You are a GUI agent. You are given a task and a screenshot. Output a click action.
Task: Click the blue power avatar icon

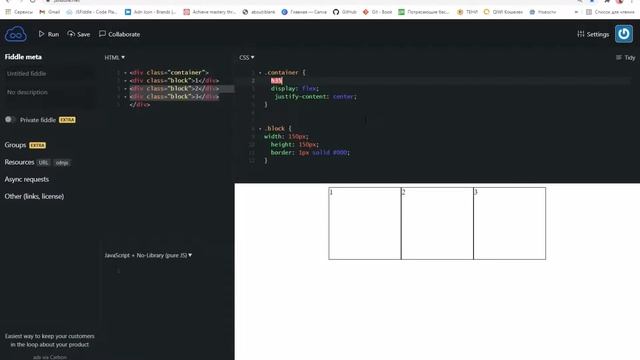click(624, 34)
